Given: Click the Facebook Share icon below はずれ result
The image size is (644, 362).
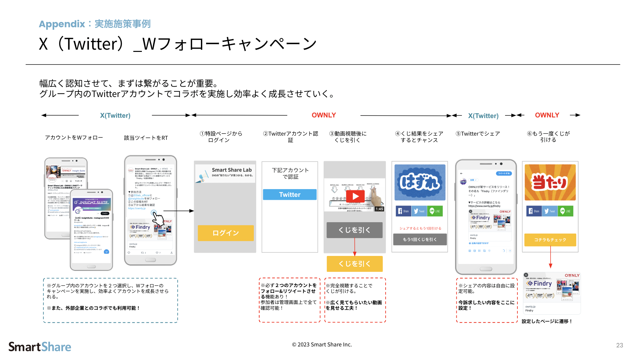Looking at the screenshot, I should pos(403,211).
